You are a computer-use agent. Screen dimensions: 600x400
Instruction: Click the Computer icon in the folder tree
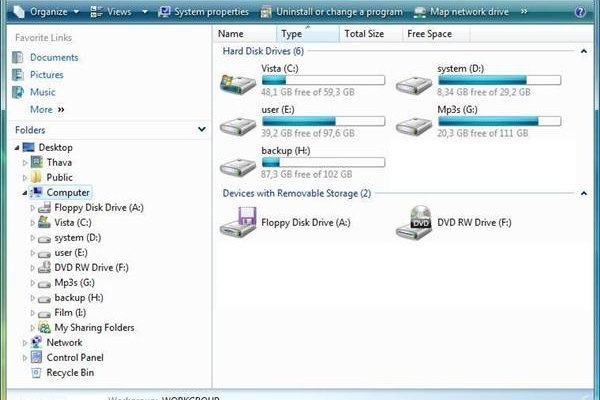tap(37, 192)
